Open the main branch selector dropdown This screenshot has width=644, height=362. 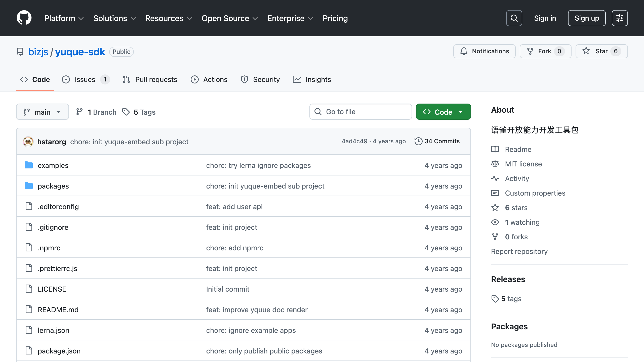pos(42,112)
